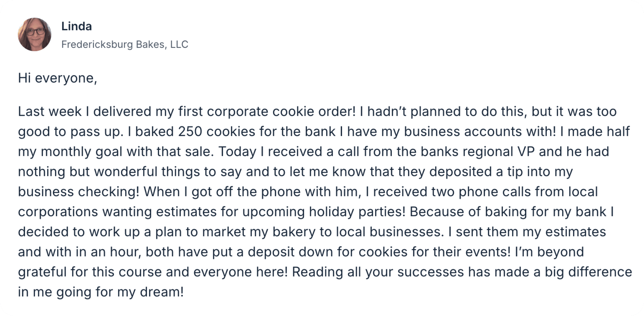This screenshot has height=316, width=644.
Task: Click the words "business checking!"
Action: click(x=79, y=192)
